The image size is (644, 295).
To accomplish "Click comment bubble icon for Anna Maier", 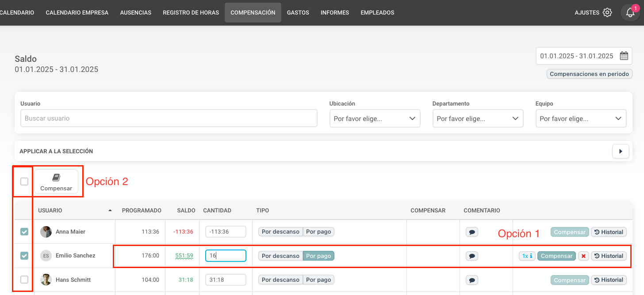I will point(472,232).
